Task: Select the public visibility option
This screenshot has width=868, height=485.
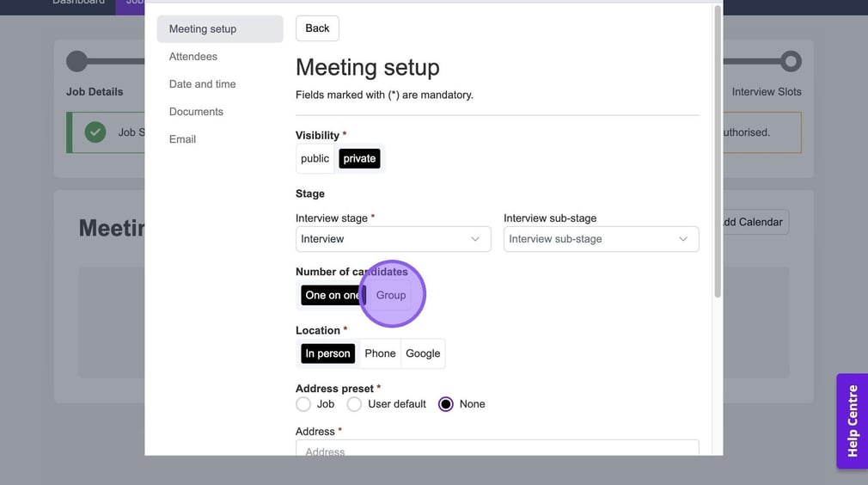Action: [x=315, y=158]
